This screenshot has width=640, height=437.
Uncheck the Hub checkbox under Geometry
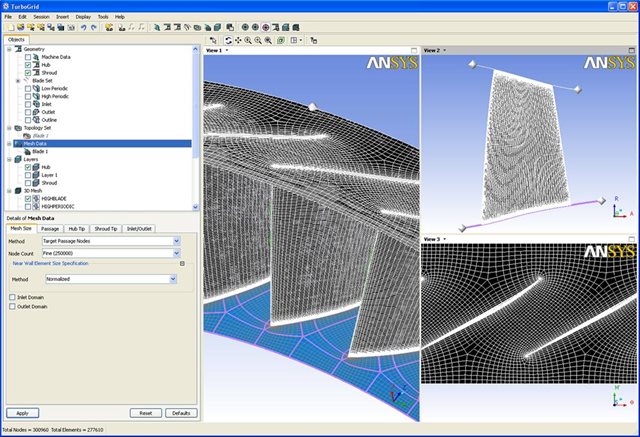(x=28, y=65)
